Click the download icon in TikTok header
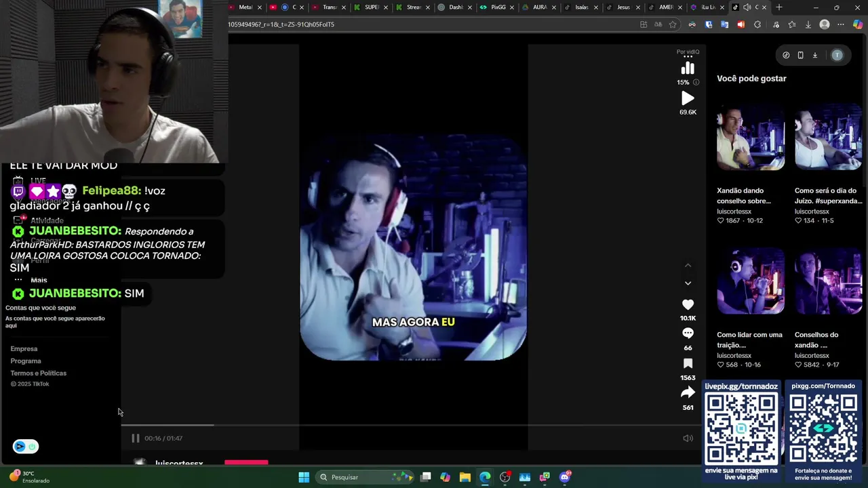 point(815,56)
